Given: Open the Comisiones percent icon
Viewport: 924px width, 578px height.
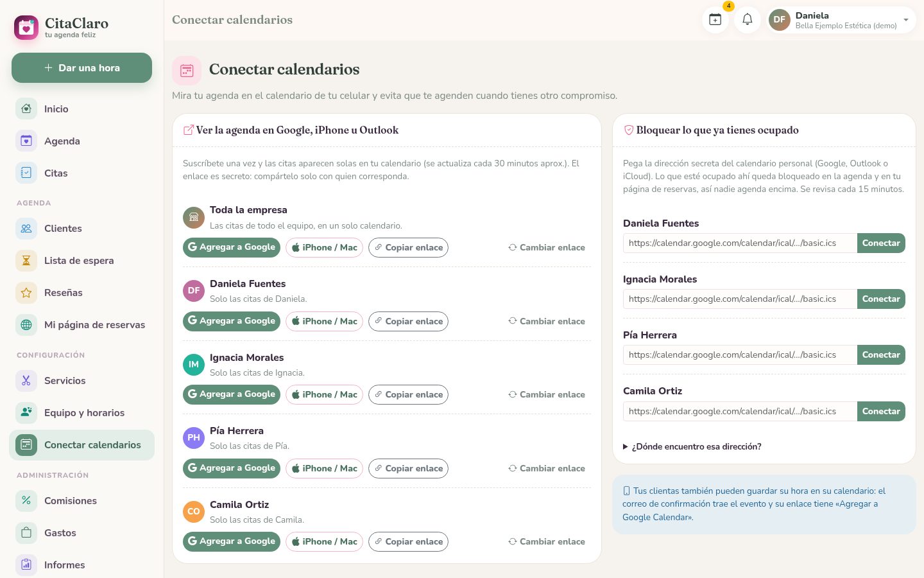Looking at the screenshot, I should pyautogui.click(x=26, y=500).
